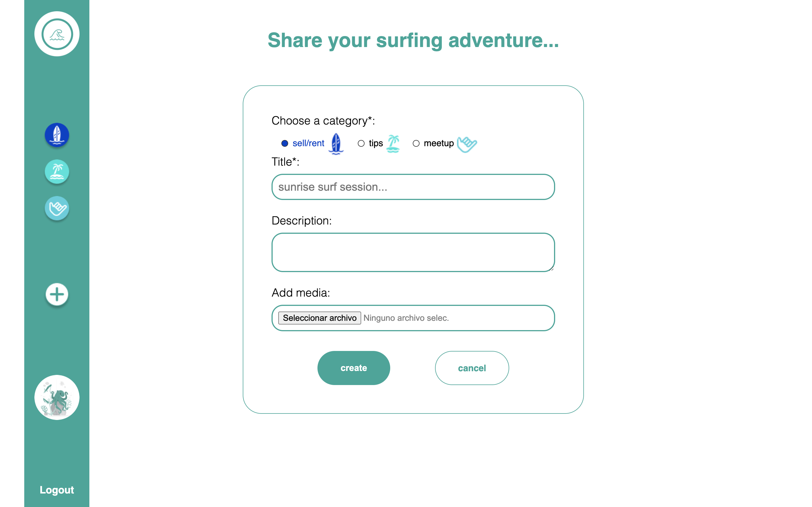Click the wave logo in the sidebar
Viewport: 812px width, 507px height.
pyautogui.click(x=57, y=34)
